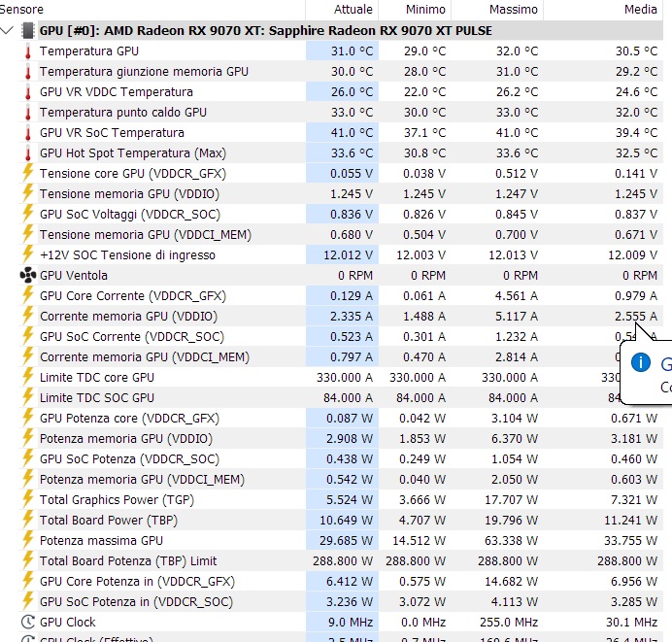Click lightning icon for GPU Potenza core (VDDCR_GFX)

tap(28, 418)
